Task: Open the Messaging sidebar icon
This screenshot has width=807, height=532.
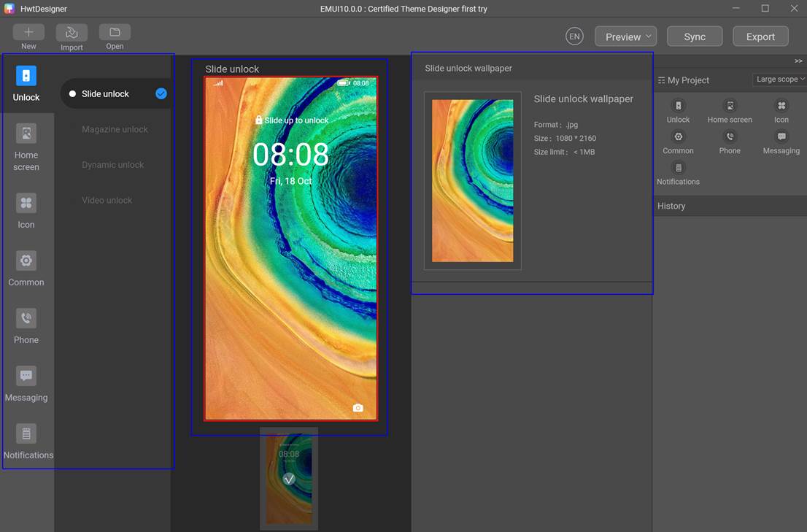Action: 26,376
